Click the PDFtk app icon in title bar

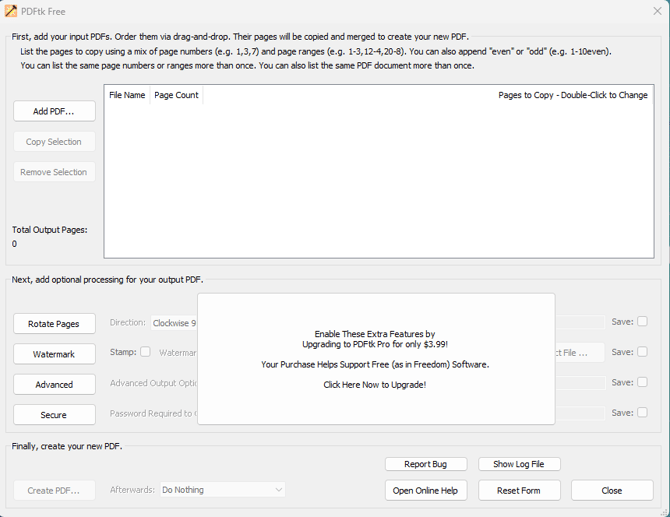click(11, 11)
